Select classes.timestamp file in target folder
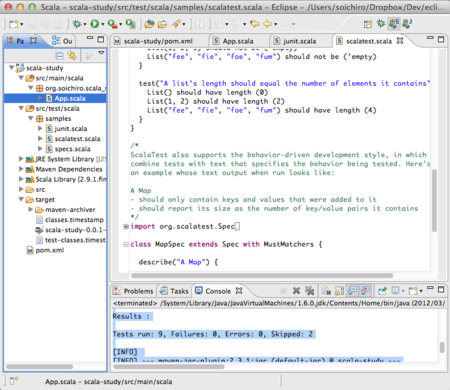450x390 pixels. tap(70, 220)
